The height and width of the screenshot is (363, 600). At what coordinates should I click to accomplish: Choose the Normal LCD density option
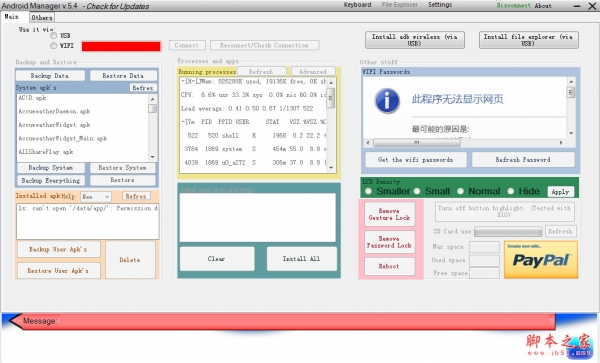pos(460,191)
